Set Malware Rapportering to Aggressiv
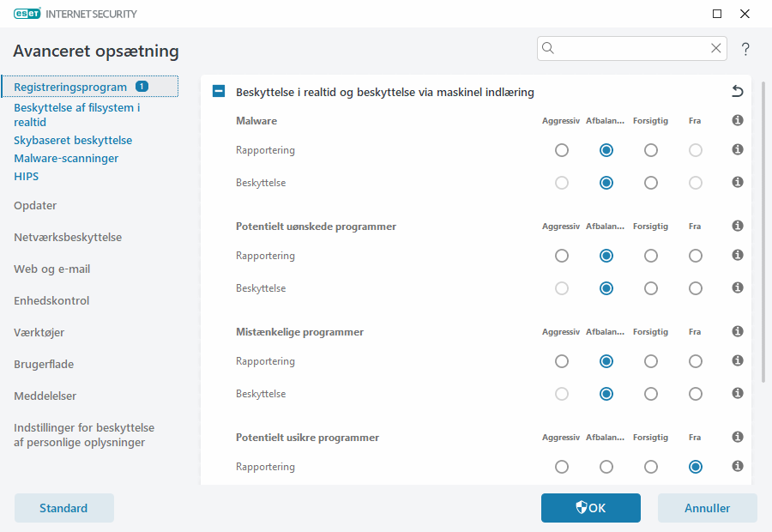This screenshot has width=772, height=532. 562,150
